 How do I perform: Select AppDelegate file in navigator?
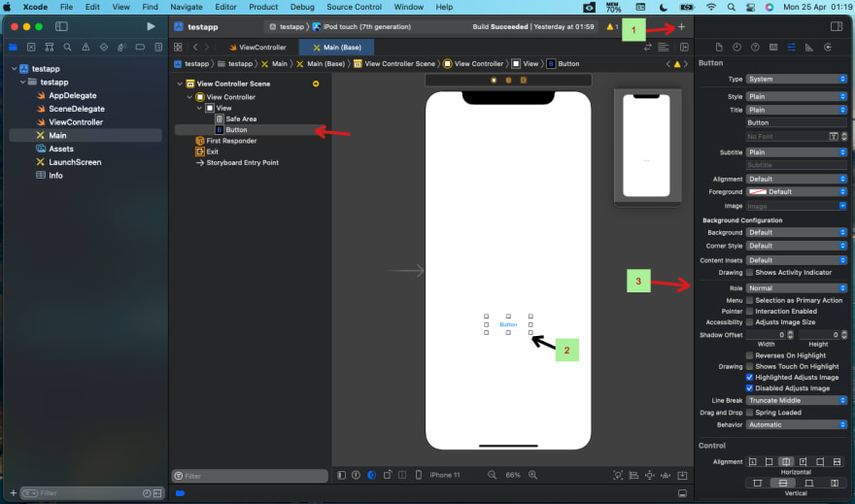pos(73,95)
